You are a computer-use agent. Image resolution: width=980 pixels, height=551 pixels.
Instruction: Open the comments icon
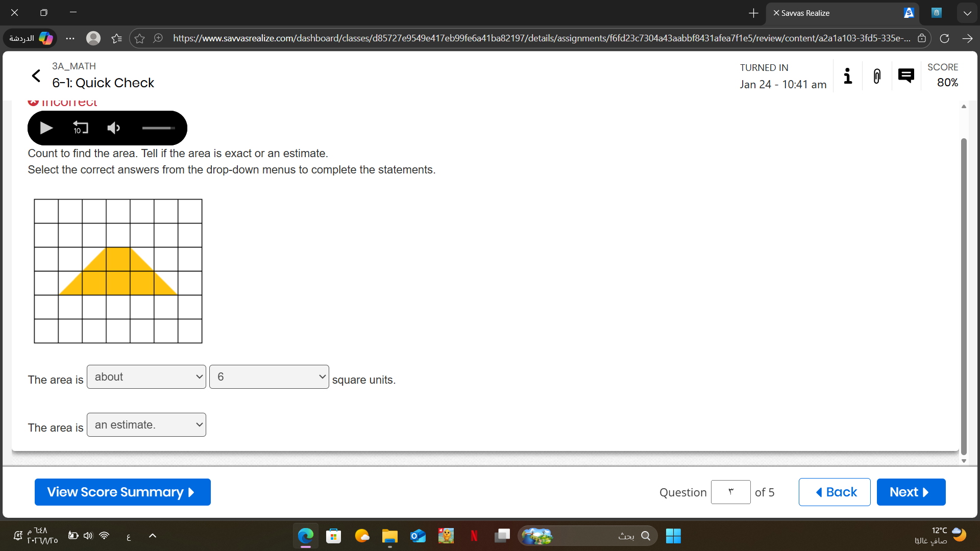pyautogui.click(x=906, y=76)
